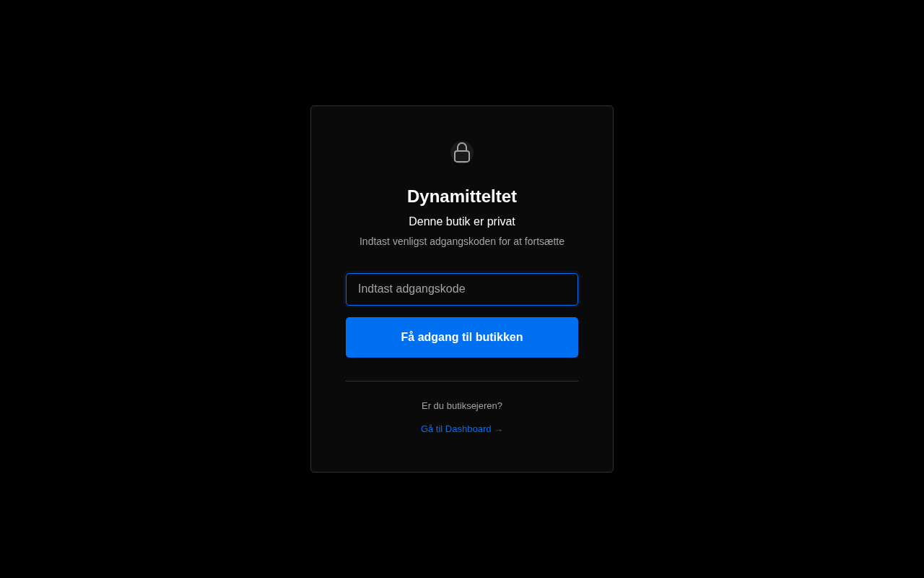Tap the lock symbol at card top
The image size is (924, 578).
coord(462,152)
